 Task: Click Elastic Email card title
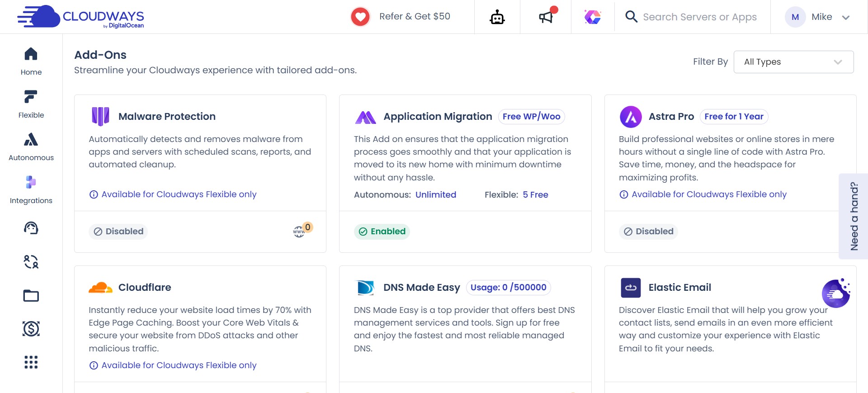pyautogui.click(x=679, y=287)
